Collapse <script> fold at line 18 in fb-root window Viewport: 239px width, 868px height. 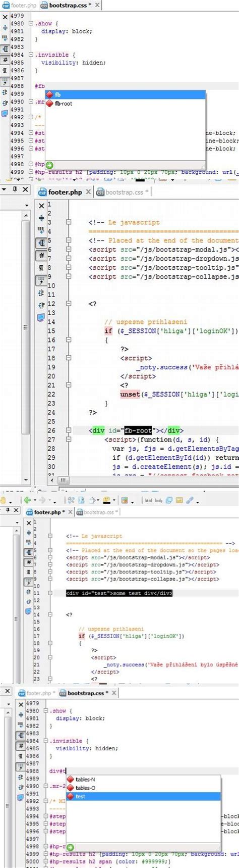(69, 358)
